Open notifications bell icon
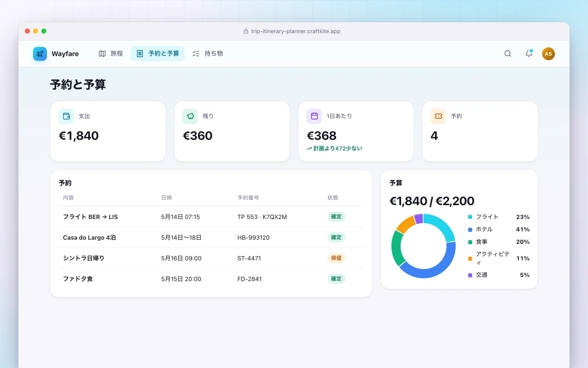This screenshot has height=368, width=588. (529, 54)
